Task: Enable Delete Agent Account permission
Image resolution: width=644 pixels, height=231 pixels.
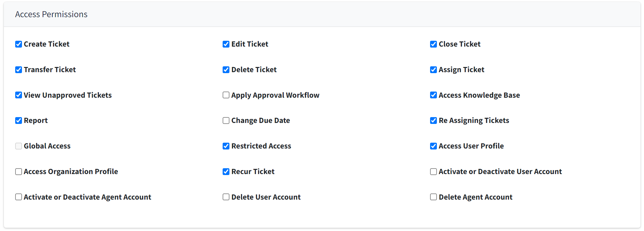Action: click(434, 197)
